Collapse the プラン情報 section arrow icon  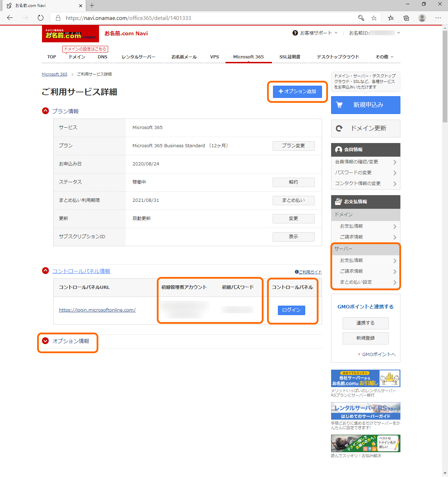click(45, 111)
